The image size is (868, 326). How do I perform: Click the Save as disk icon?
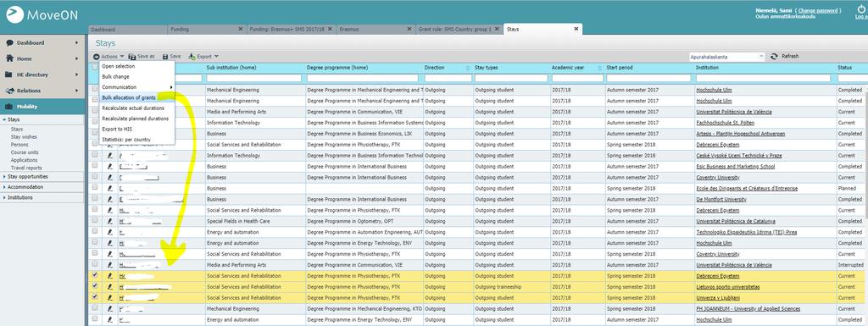[x=132, y=57]
